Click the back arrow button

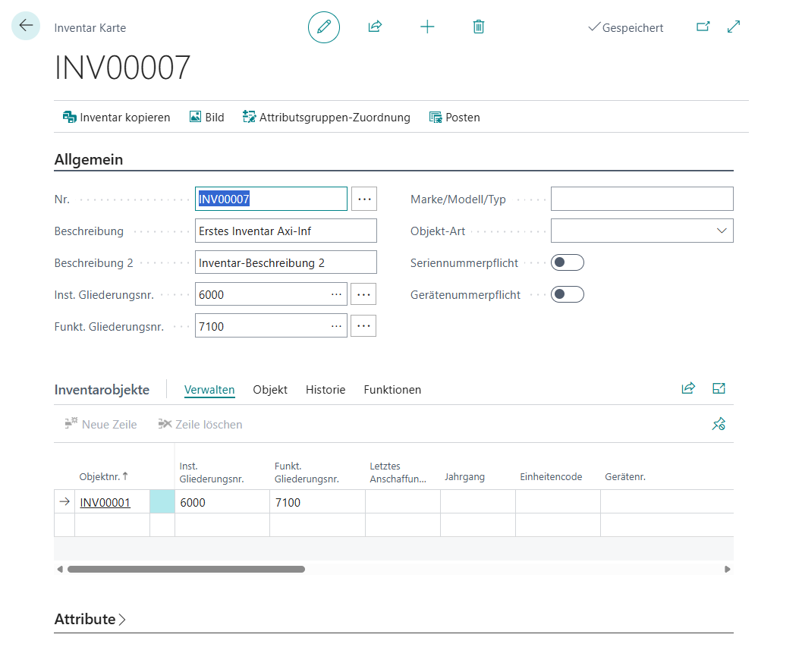click(26, 26)
